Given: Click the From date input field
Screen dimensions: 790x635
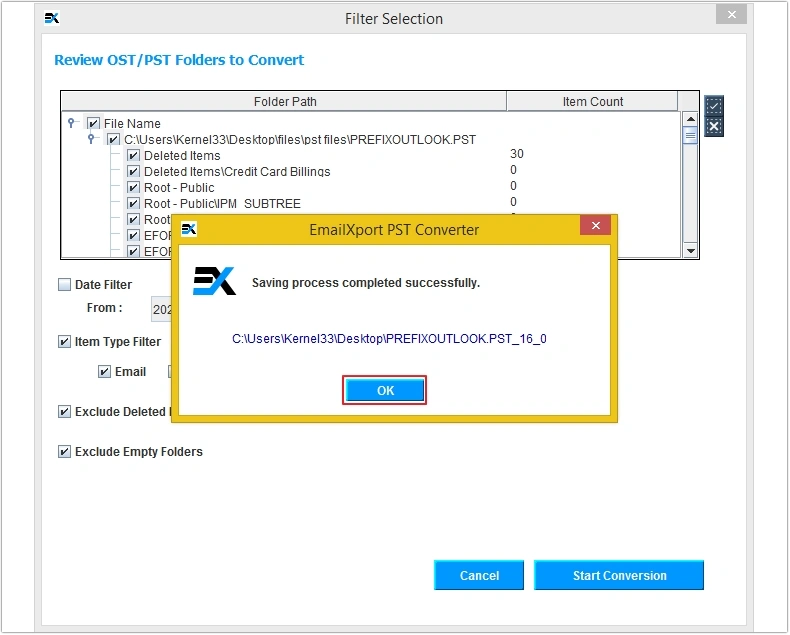Looking at the screenshot, I should point(162,309).
